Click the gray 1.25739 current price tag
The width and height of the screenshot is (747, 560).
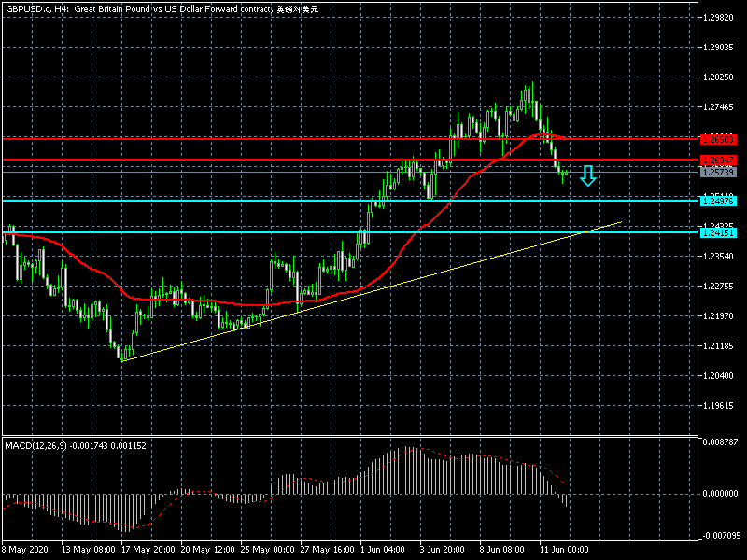(718, 172)
